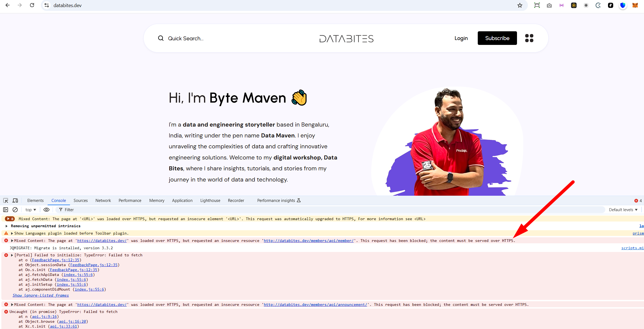
Task: Expand the announcement Mixed Content error
Action: [12, 305]
